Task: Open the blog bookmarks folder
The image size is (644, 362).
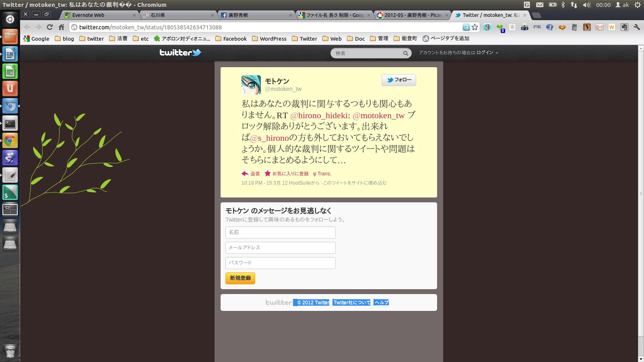Action: [x=64, y=39]
